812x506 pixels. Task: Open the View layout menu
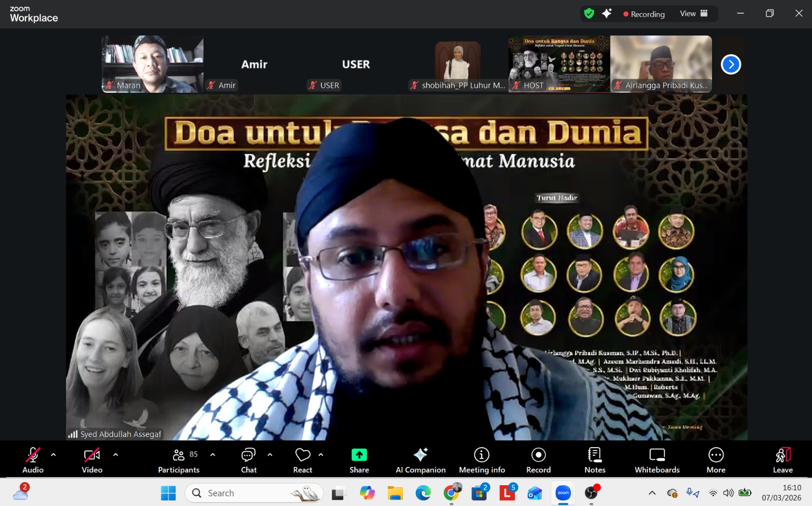[693, 14]
